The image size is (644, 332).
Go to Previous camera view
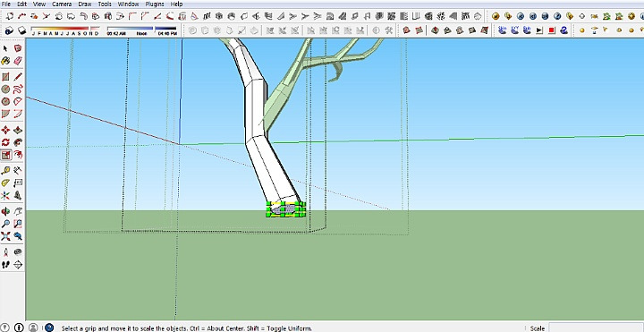click(x=18, y=236)
